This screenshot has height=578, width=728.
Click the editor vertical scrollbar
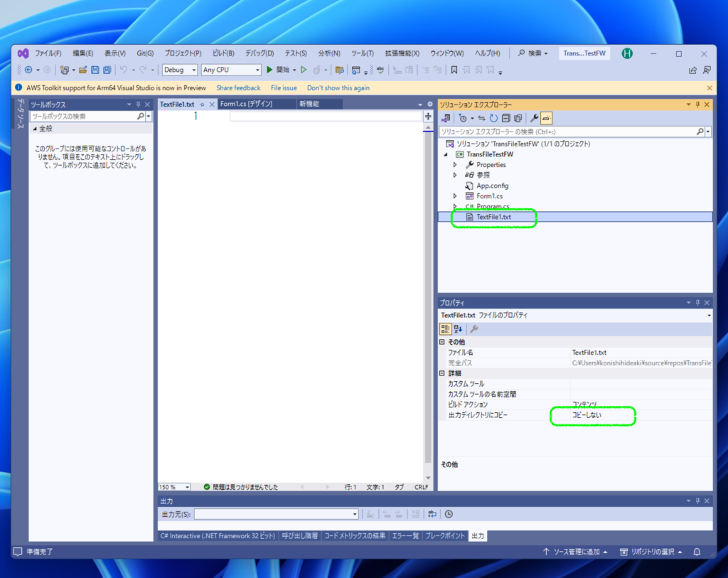[x=428, y=302]
